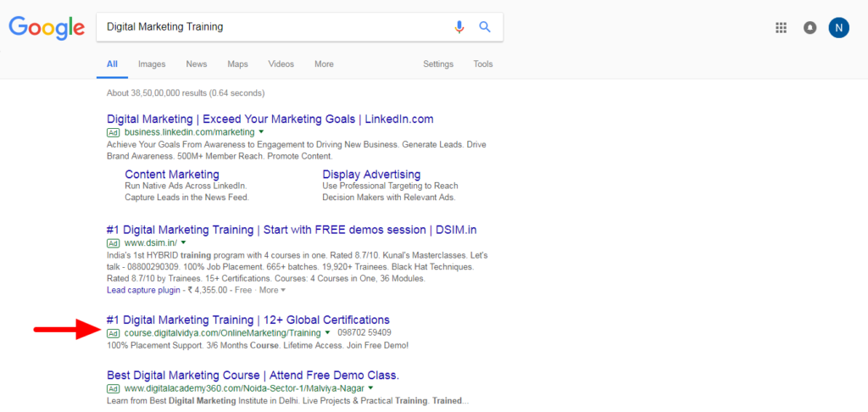This screenshot has width=868, height=412.
Task: Open the N account avatar
Action: coord(838,28)
